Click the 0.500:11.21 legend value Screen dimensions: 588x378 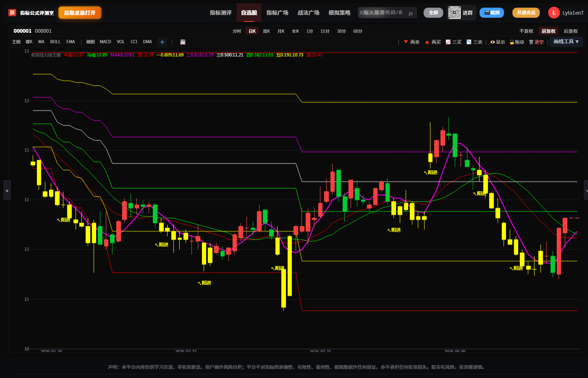coord(230,55)
